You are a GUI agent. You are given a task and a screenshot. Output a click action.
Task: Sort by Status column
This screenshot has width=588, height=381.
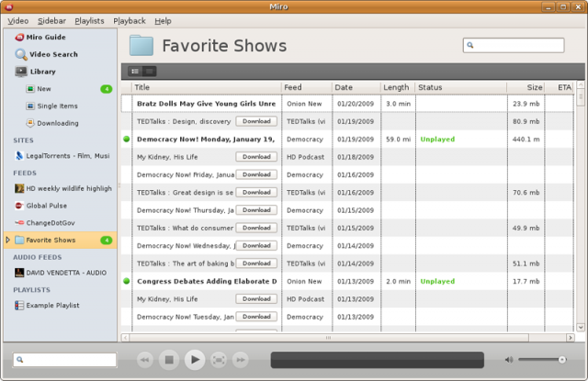[x=461, y=87]
